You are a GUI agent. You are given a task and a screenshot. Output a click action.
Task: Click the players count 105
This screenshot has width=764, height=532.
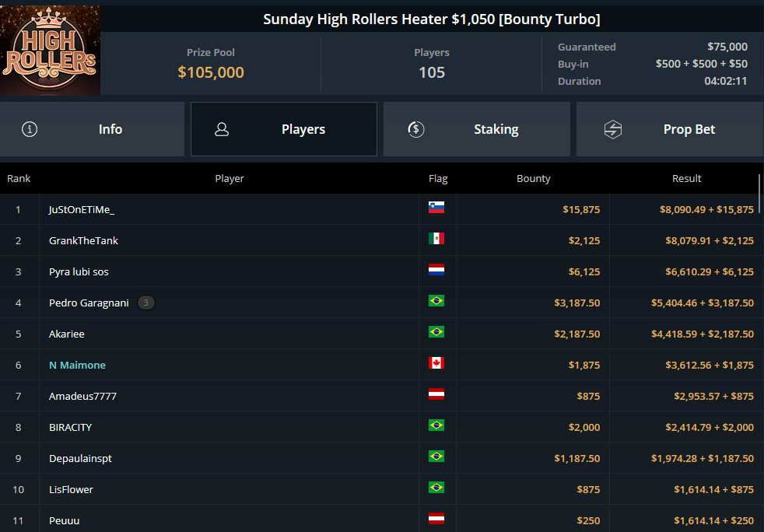pyautogui.click(x=432, y=72)
